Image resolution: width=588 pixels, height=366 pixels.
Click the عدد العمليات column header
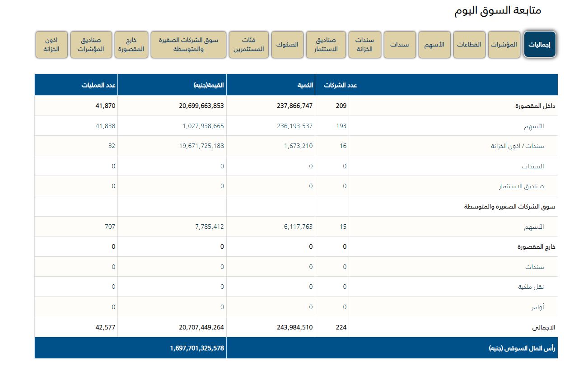pyautogui.click(x=99, y=85)
